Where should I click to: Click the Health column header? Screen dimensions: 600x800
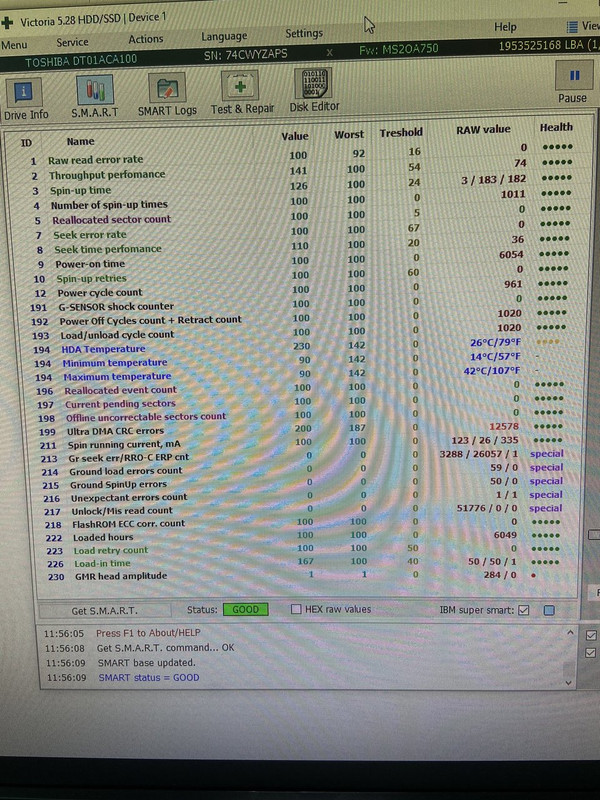tap(556, 127)
